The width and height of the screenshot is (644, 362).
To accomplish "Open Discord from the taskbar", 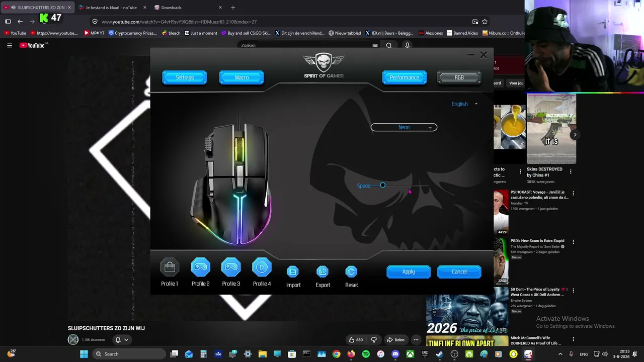I will (x=395, y=354).
